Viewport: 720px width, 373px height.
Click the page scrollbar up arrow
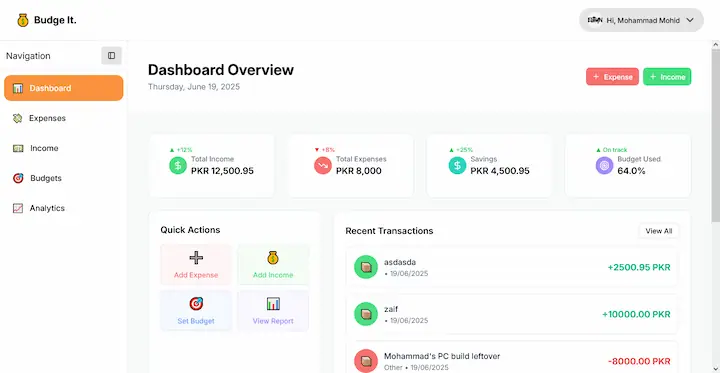click(715, 45)
